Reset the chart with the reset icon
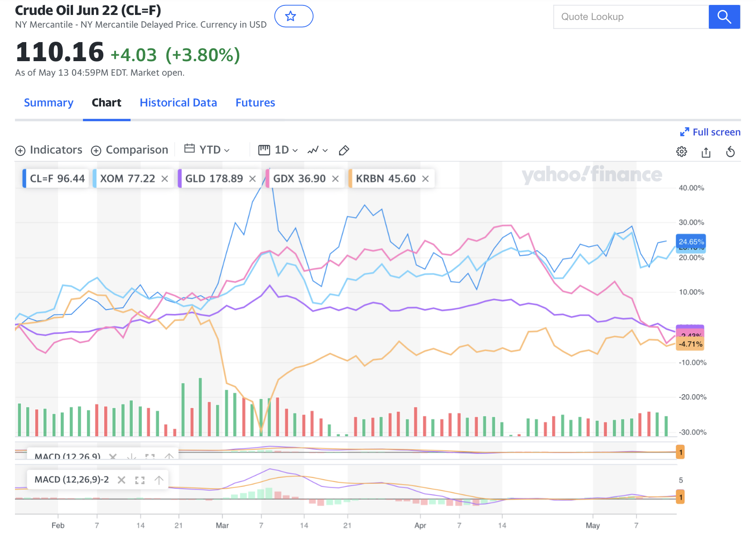 [x=730, y=152]
